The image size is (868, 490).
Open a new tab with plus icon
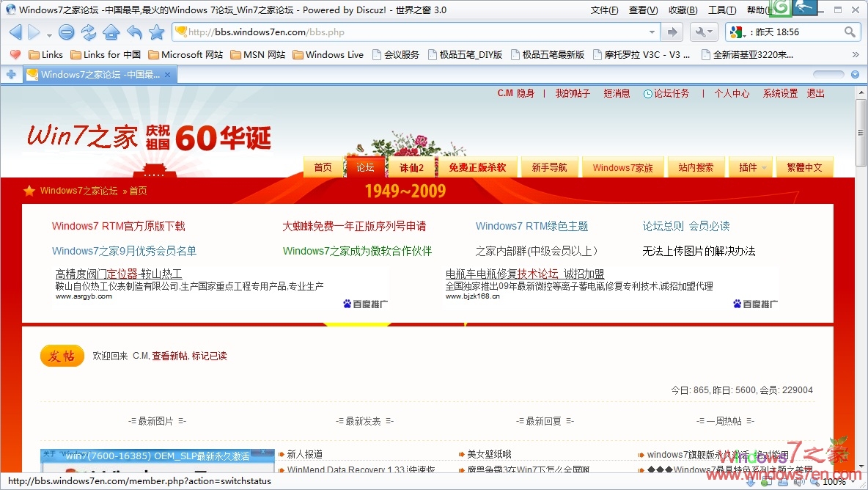pos(11,74)
